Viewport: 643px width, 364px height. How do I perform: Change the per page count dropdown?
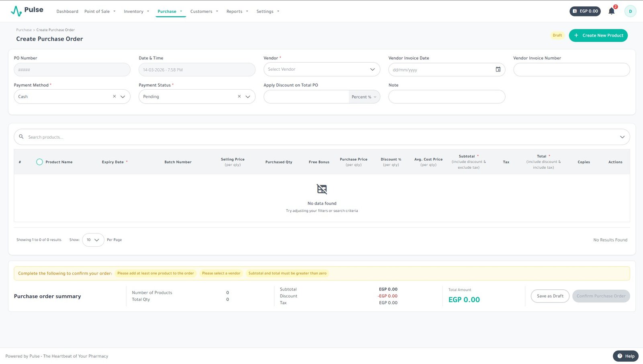(93, 240)
